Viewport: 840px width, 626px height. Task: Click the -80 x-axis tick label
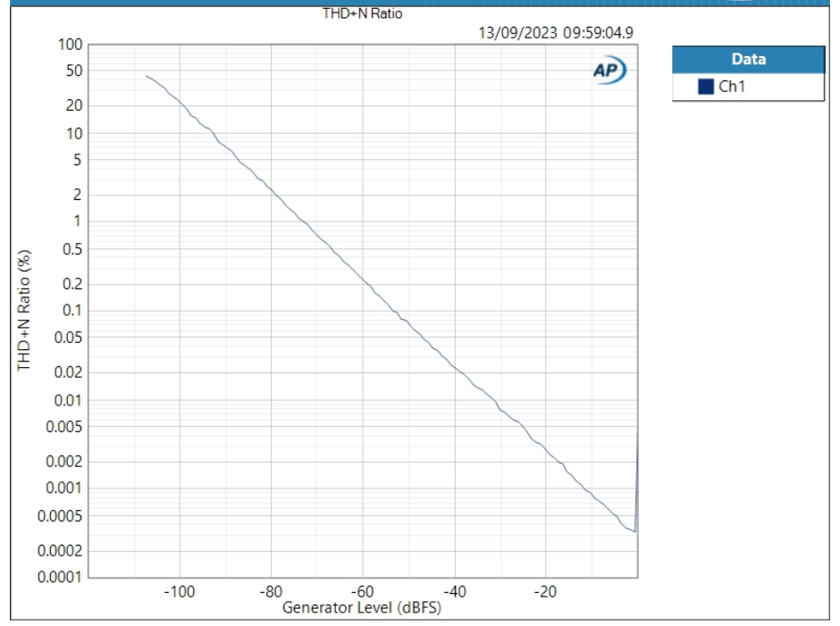271,592
